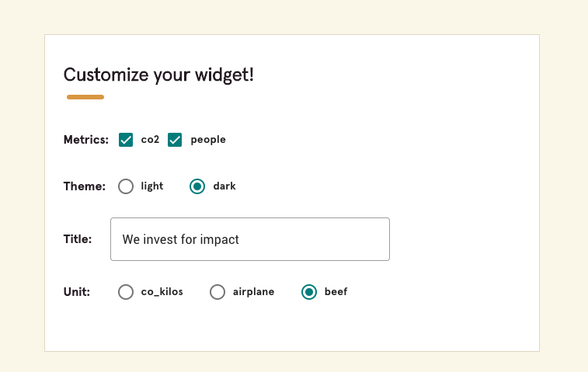The height and width of the screenshot is (372, 588).
Task: Click the "people" label text
Action: (x=208, y=140)
